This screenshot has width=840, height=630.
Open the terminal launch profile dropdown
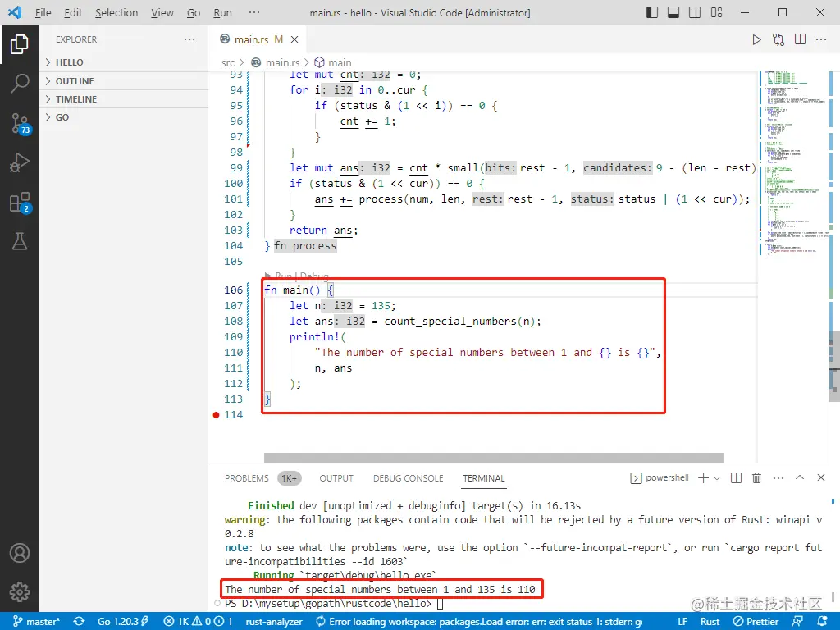[717, 478]
